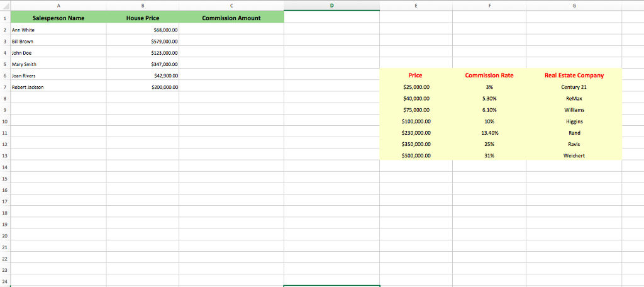
Task: Click the 25% commission rate cell
Action: pos(489,144)
